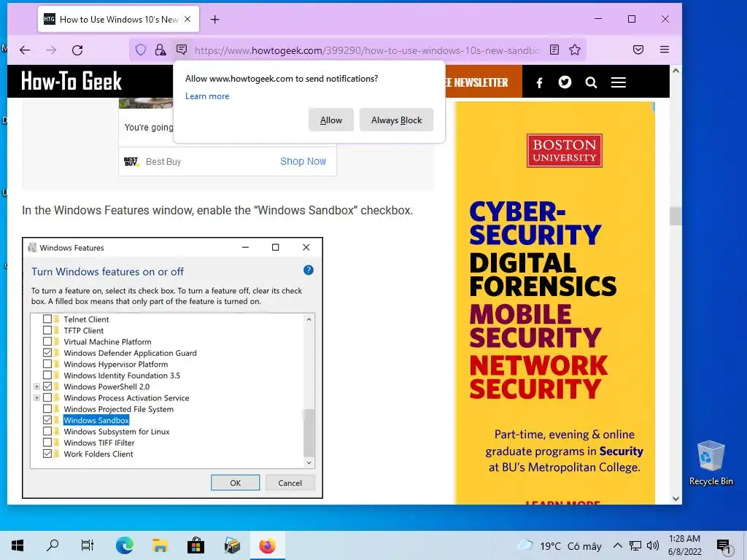The width and height of the screenshot is (747, 560).
Task: Check Windows Identity Foundation 3.5
Action: tap(47, 376)
